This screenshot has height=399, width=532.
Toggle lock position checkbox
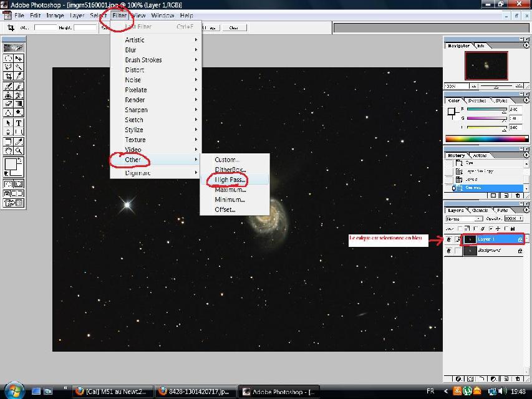tap(491, 229)
